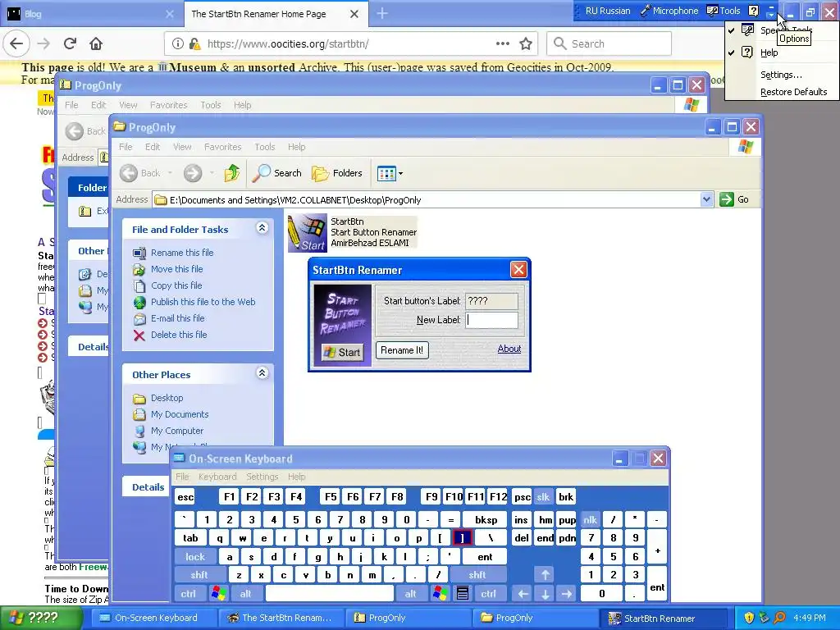The image size is (840, 630).
Task: Click the left arrow key on On-Screen Keyboard
Action: click(x=523, y=594)
